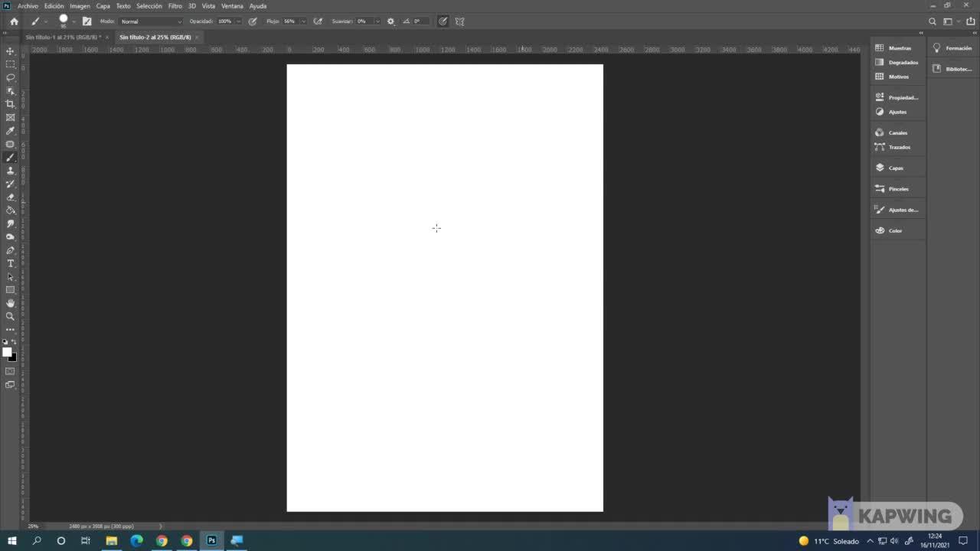Open the blending Mode dropdown set to Normal
980x551 pixels.
click(x=152, y=21)
